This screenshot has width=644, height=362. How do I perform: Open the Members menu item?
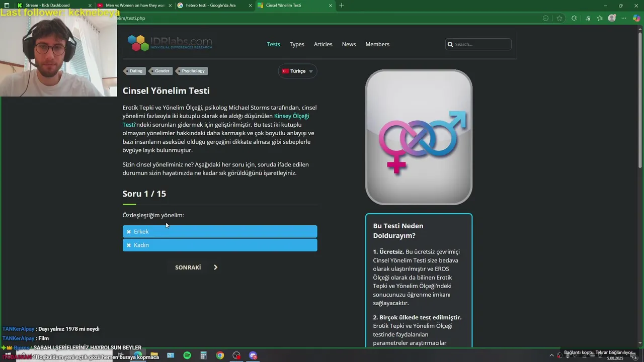tap(377, 44)
